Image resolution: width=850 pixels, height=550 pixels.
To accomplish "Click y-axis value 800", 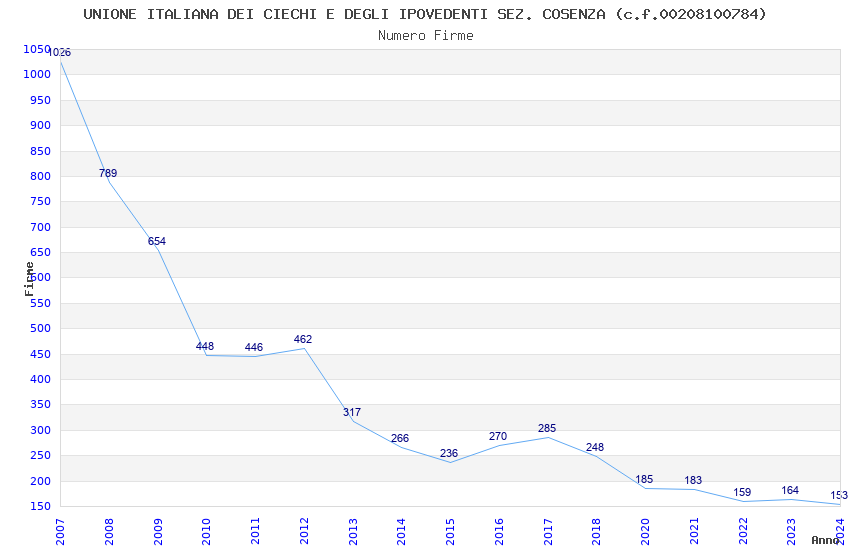I will pyautogui.click(x=40, y=176).
